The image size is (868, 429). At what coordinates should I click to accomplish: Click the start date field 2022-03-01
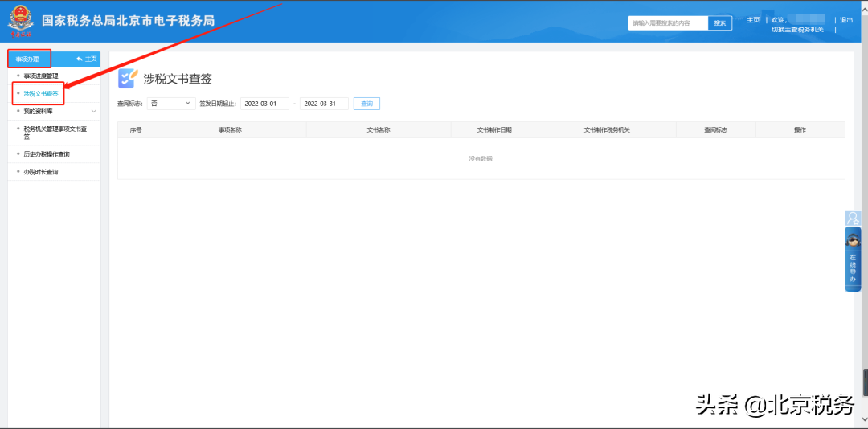click(264, 104)
